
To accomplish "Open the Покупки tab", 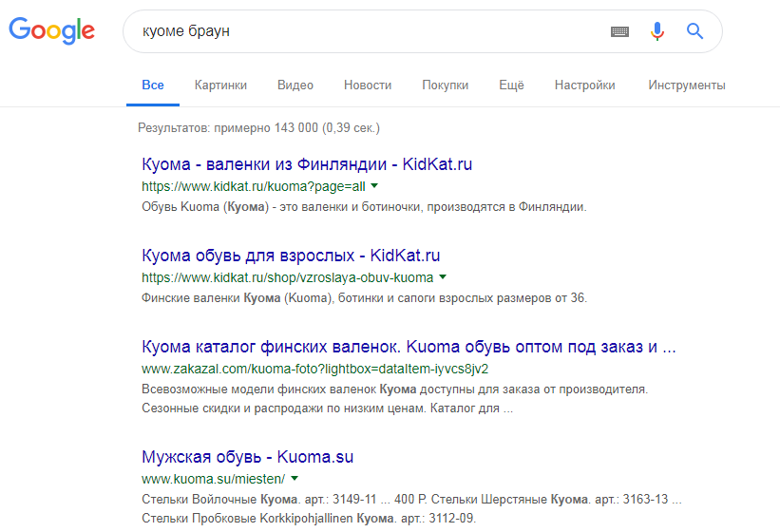I will [446, 85].
